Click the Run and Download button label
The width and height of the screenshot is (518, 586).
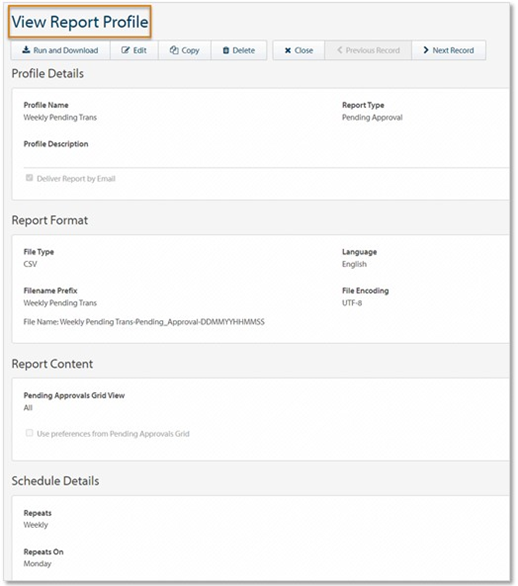tap(66, 50)
